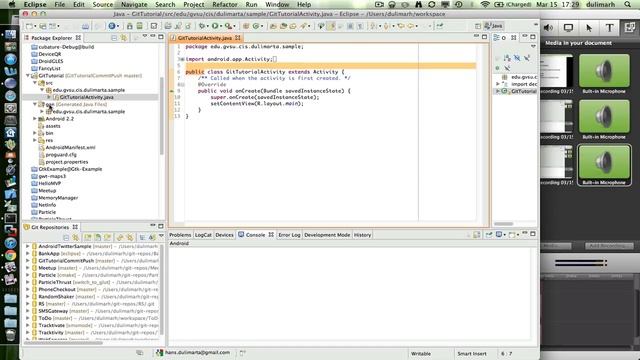Select the HelloMVP project
The image size is (640, 360).
[x=49, y=183]
